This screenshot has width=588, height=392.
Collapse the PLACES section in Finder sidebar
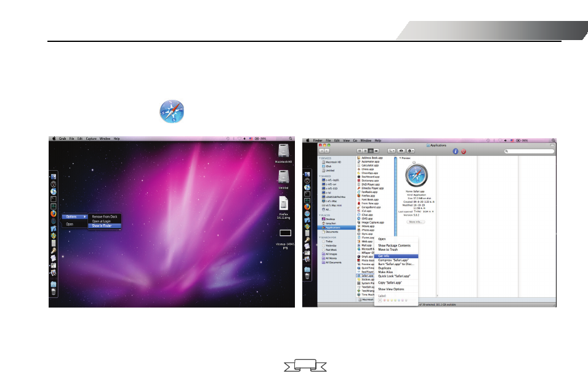(320, 215)
